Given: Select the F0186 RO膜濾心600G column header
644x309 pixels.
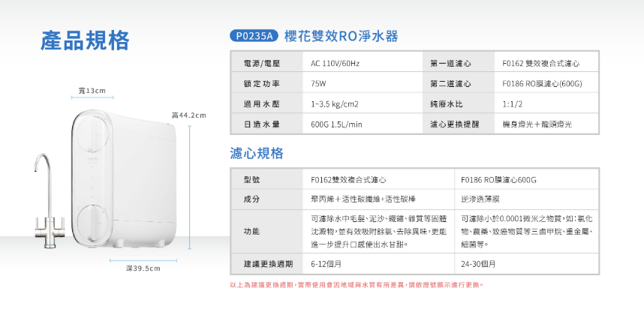Looking at the screenshot, I should pyautogui.click(x=498, y=180).
